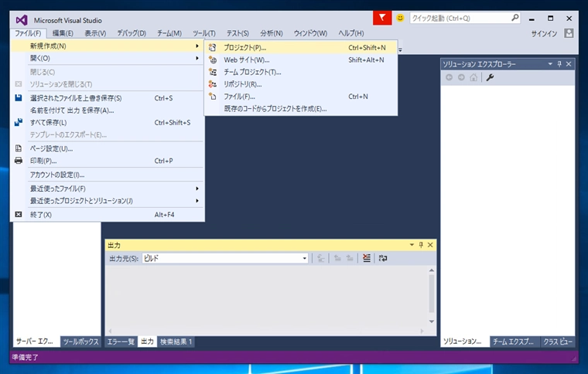Open the 出力元 ビルド dropdown

[305, 258]
